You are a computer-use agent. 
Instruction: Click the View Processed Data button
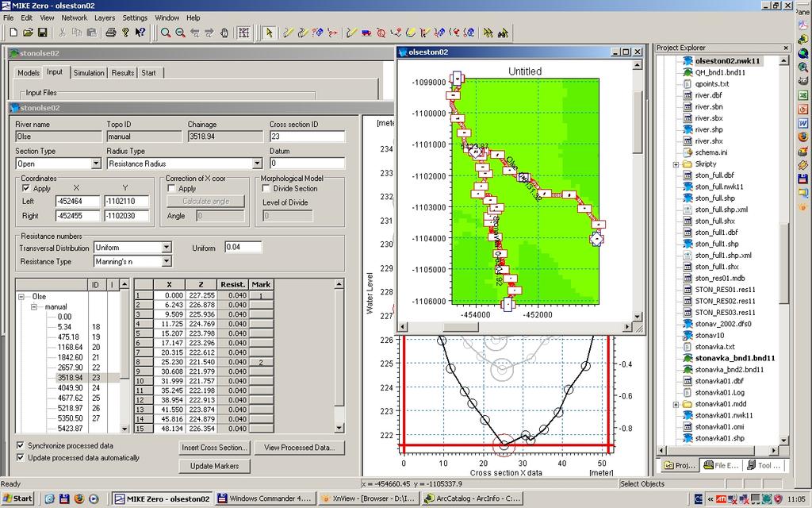pyautogui.click(x=299, y=448)
